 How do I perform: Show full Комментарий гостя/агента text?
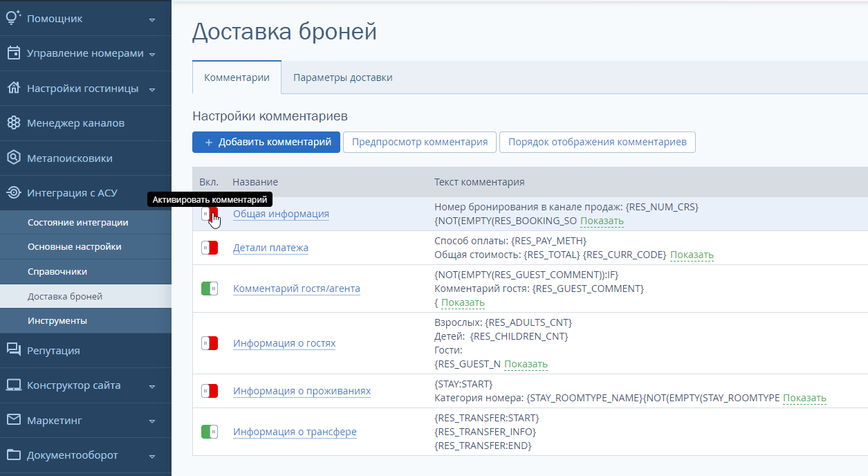[x=463, y=303]
